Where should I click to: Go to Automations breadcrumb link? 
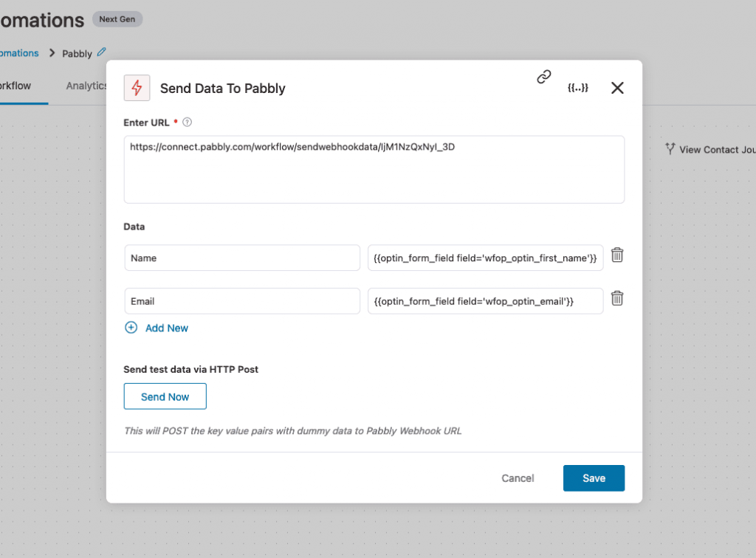pyautogui.click(x=19, y=53)
